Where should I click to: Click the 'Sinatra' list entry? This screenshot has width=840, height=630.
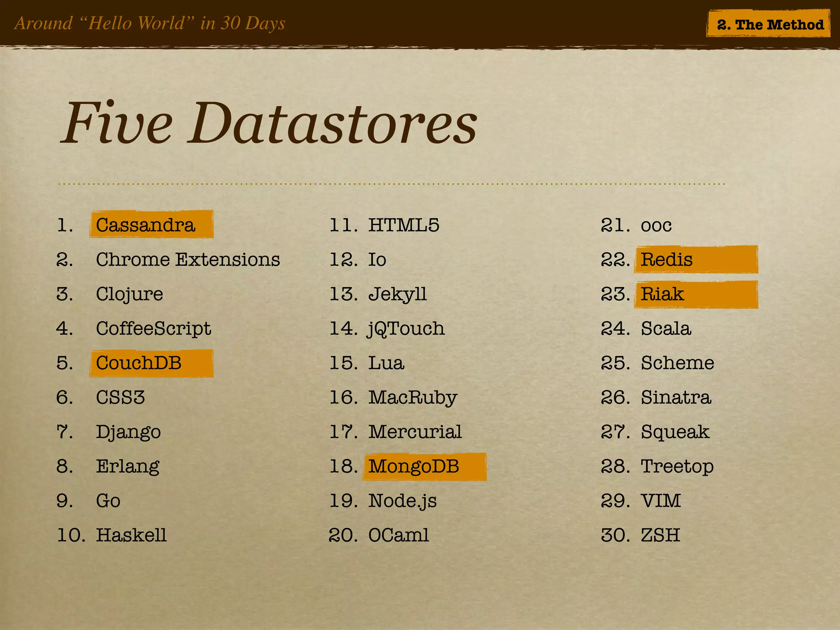(676, 397)
